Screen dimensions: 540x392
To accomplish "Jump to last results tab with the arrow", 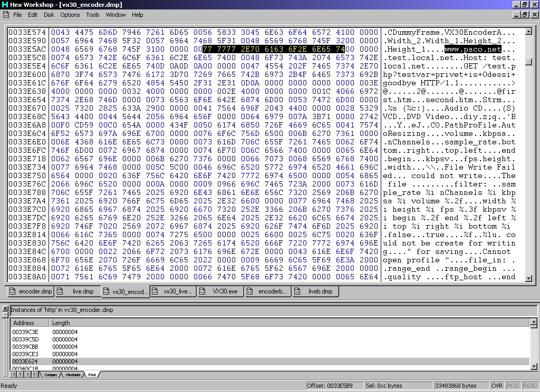I will (35, 375).
